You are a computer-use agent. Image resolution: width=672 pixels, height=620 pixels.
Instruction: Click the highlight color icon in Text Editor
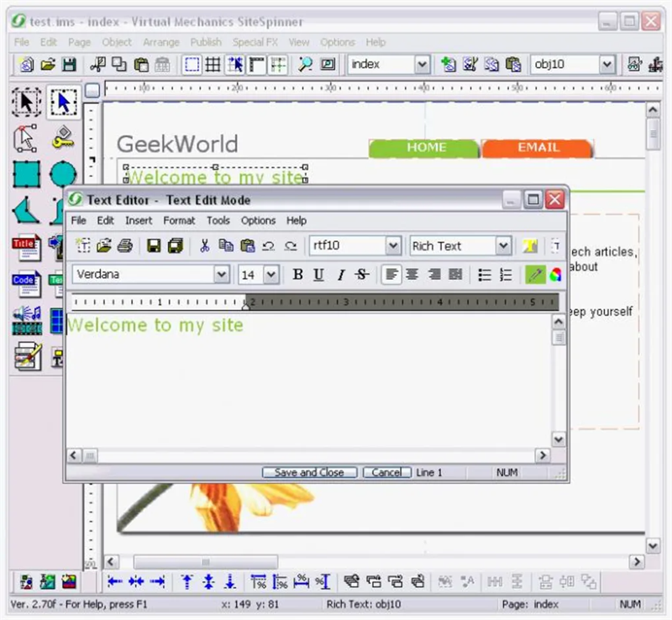(530, 246)
